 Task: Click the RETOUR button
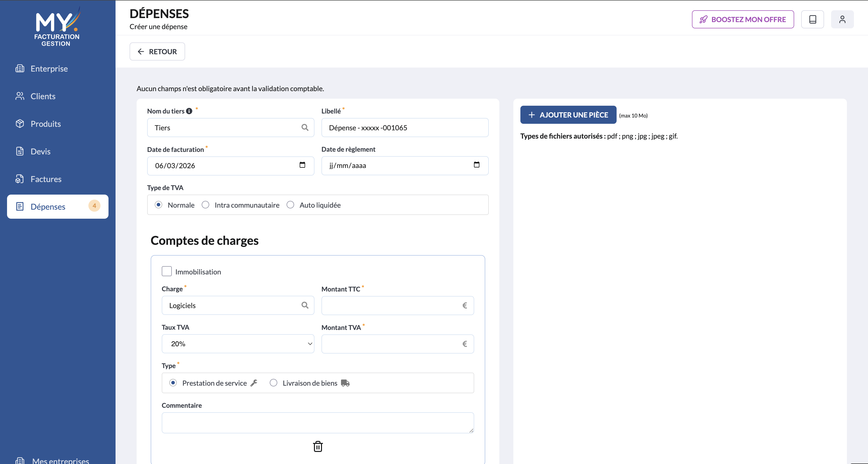click(x=157, y=51)
